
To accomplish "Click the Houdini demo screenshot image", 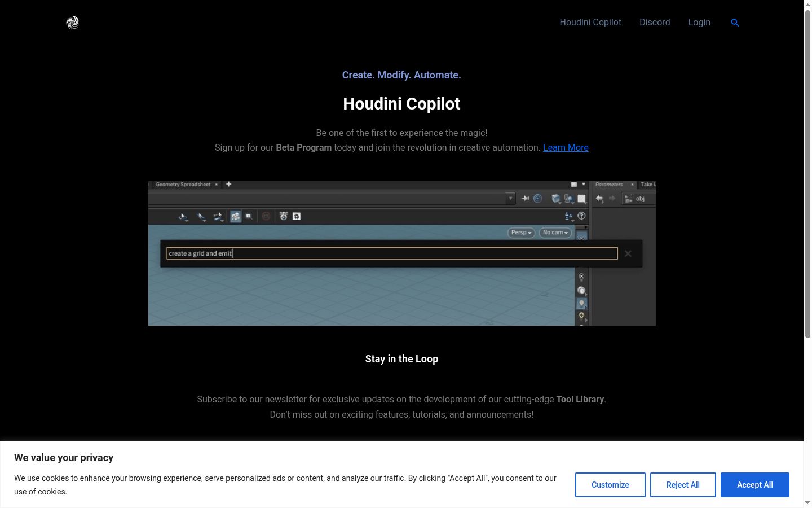I will pyautogui.click(x=401, y=253).
